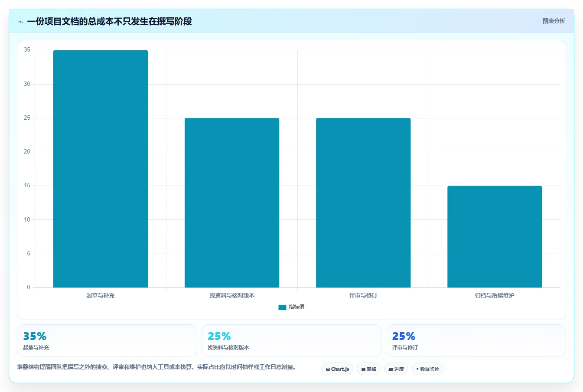The width and height of the screenshot is (583, 392).
Task: Select the 表格 tag chip
Action: tap(368, 369)
